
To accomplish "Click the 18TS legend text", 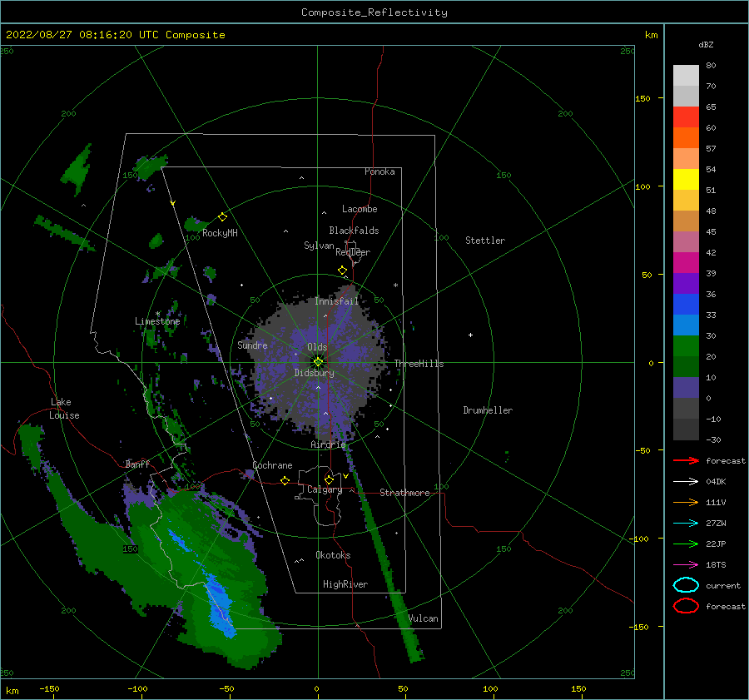I will pyautogui.click(x=716, y=565).
